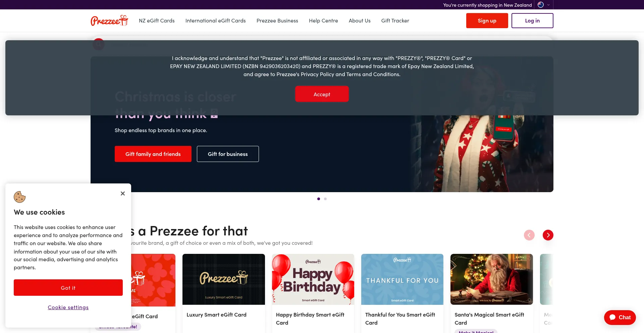Go to Prezzee Business page
644x333 pixels.
(277, 21)
